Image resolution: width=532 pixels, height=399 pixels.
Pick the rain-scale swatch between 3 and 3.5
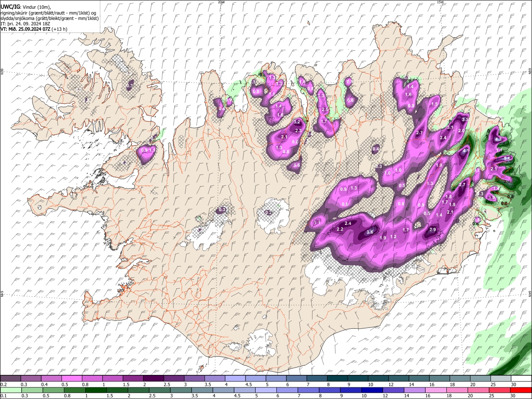pos(181,390)
